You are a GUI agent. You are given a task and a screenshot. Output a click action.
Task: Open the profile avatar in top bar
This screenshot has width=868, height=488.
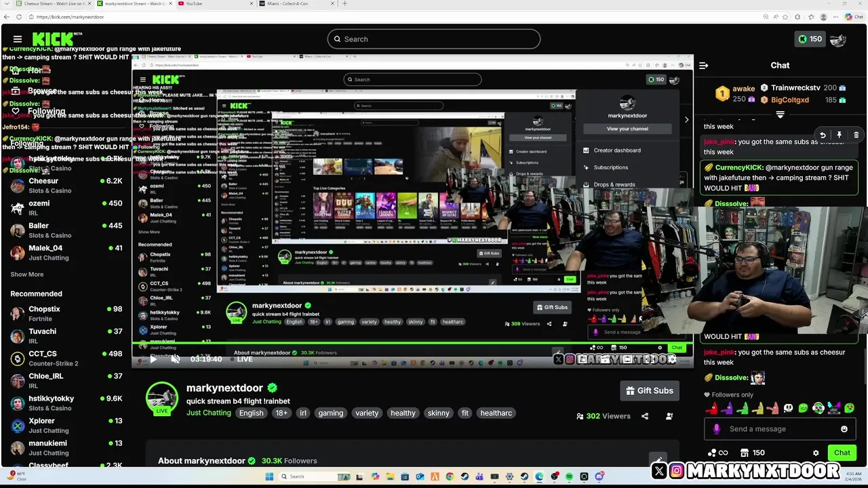point(838,39)
